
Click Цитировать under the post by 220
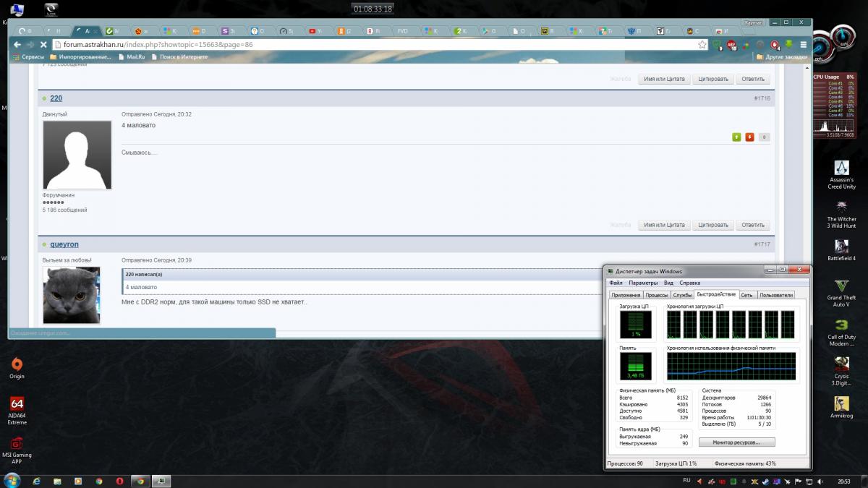pos(712,225)
